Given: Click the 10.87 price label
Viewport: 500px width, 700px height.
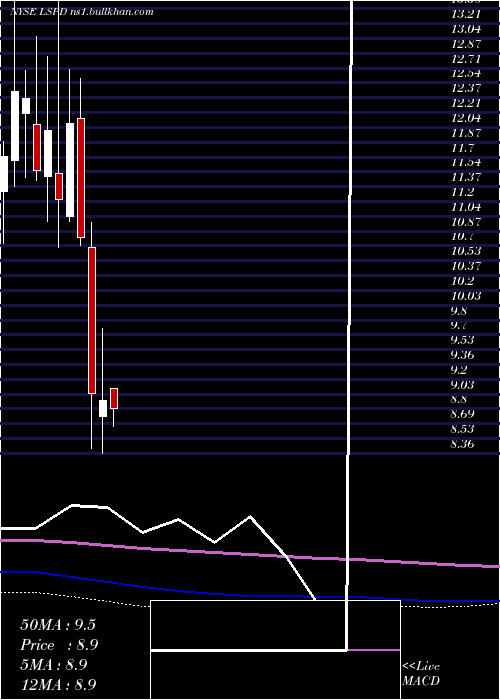Looking at the screenshot, I should pos(466,221).
